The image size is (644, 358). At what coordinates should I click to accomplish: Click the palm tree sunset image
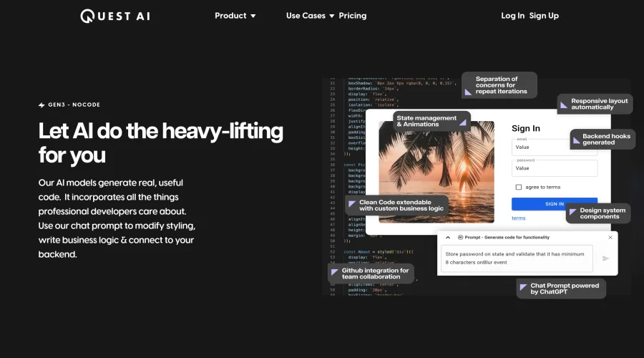coord(436,172)
